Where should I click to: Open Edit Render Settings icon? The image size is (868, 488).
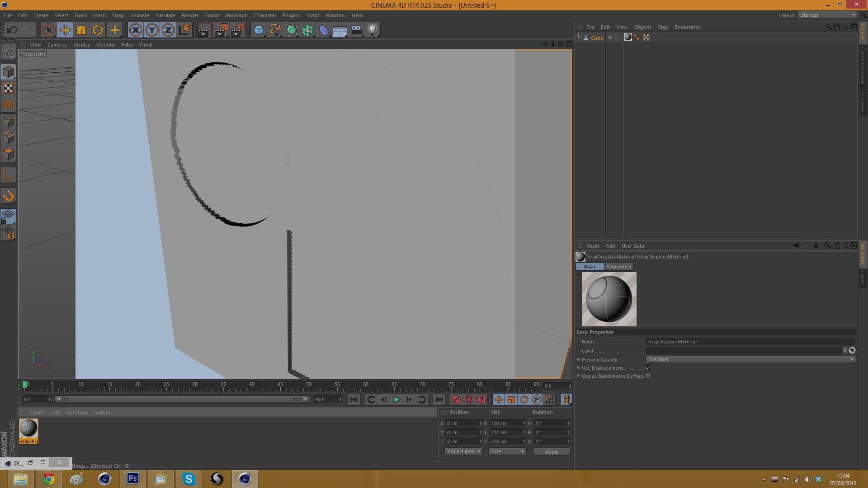coord(237,30)
